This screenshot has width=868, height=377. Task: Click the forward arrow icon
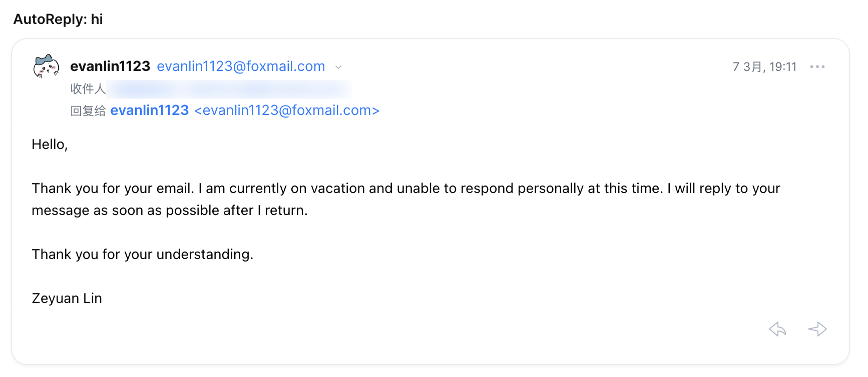point(817,329)
